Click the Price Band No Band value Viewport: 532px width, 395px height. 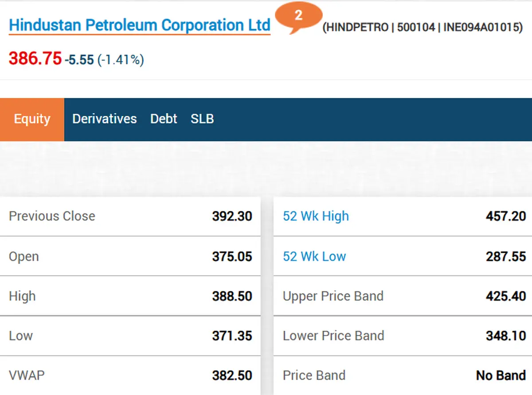[501, 376]
